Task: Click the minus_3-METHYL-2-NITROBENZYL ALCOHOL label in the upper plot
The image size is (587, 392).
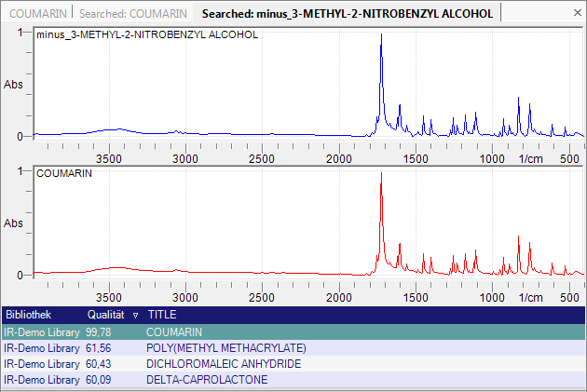Action: tap(147, 35)
